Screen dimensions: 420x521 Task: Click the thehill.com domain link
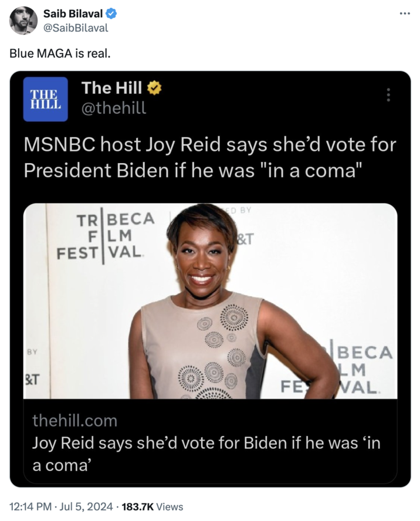click(x=74, y=421)
